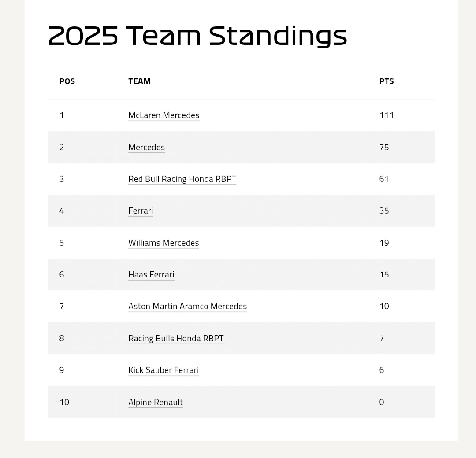Click Mercedes' 75 points value
This screenshot has height=458, width=476.
click(x=384, y=148)
